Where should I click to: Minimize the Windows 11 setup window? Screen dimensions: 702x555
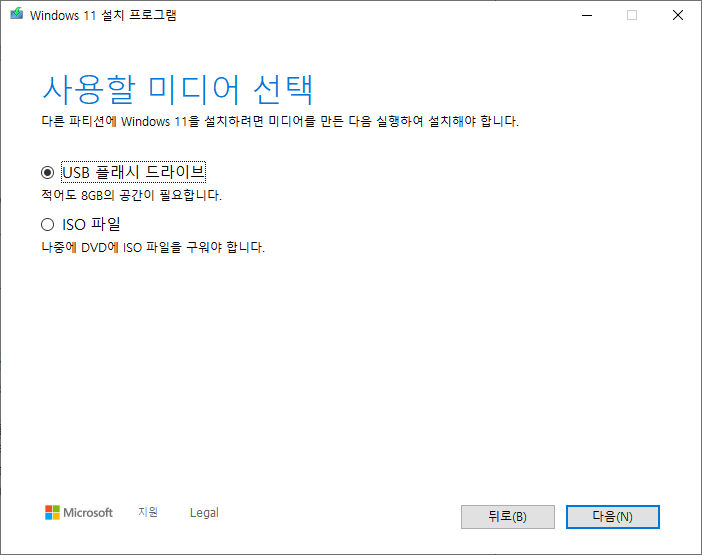[587, 15]
